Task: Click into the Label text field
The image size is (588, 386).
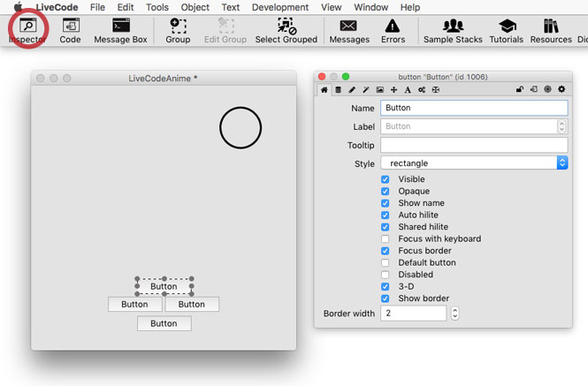Action: [x=469, y=126]
